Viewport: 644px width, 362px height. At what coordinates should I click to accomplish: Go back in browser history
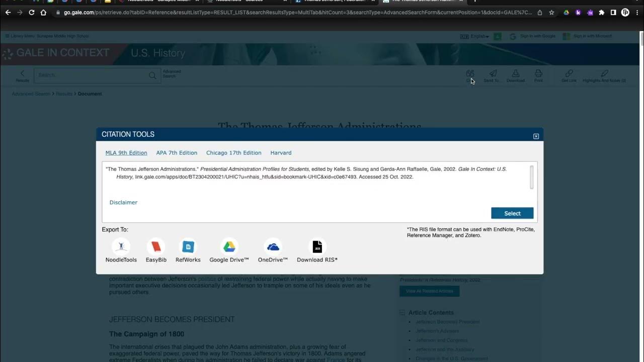[8, 13]
